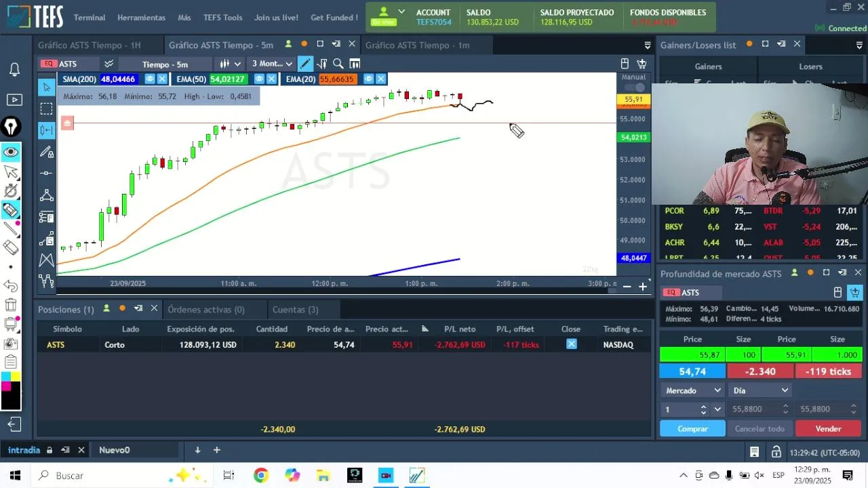Remove the EMA(20) indicator with X
868x488 pixels.
[x=380, y=79]
